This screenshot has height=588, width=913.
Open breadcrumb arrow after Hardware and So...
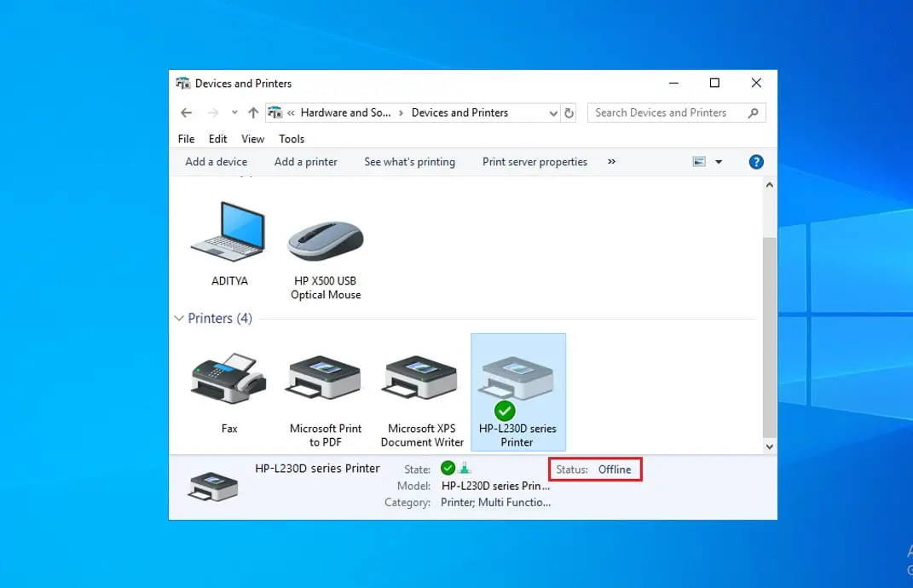pyautogui.click(x=401, y=113)
